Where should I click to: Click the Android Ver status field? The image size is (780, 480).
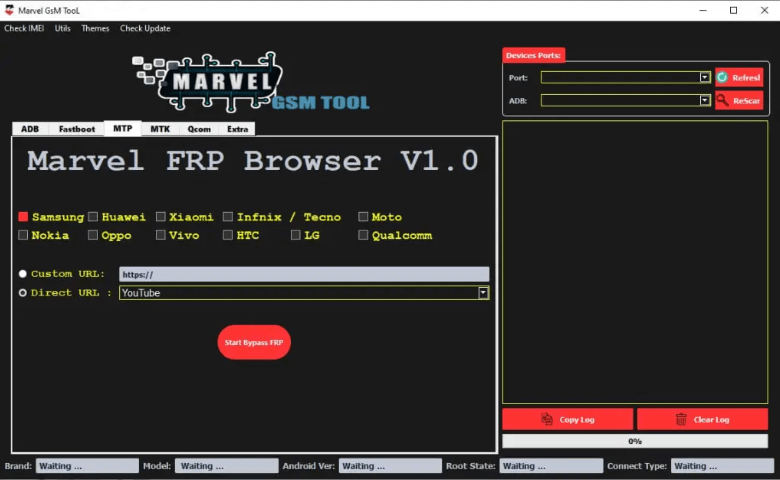pyautogui.click(x=390, y=466)
